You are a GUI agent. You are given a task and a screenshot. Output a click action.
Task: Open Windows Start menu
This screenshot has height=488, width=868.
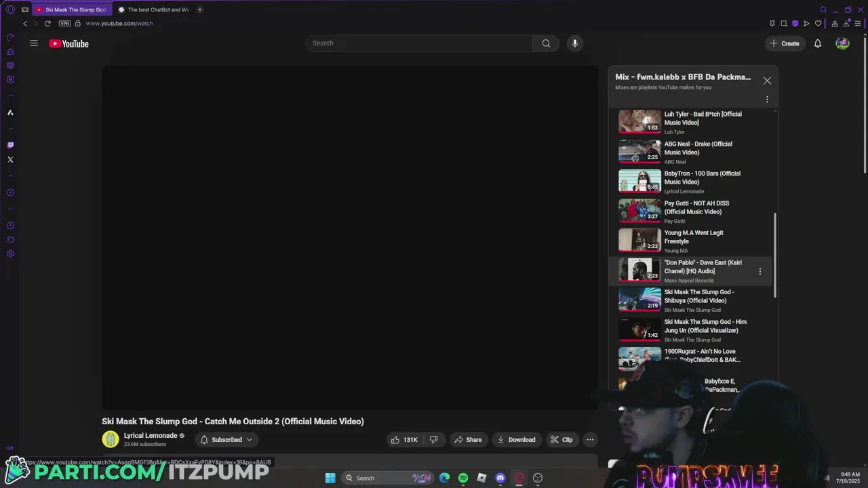(x=330, y=478)
